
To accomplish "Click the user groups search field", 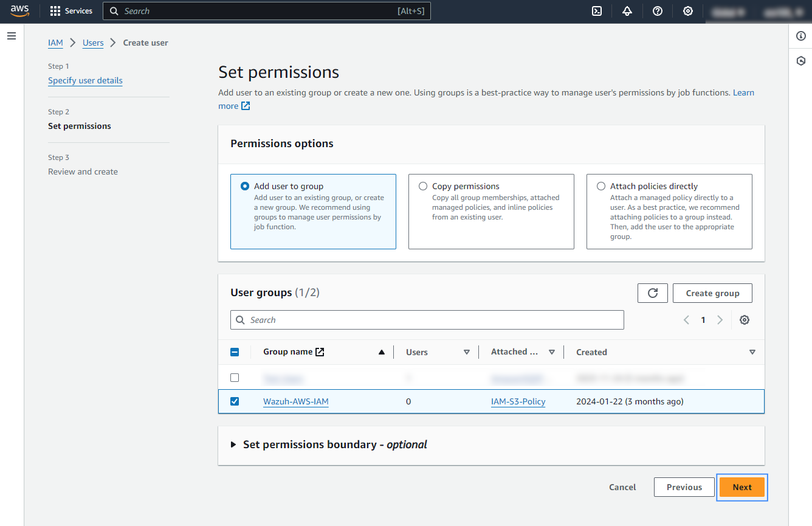I will [427, 320].
